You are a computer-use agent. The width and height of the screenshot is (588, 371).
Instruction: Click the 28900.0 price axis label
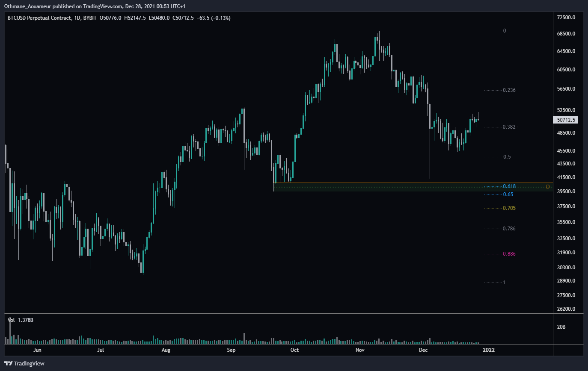565,281
